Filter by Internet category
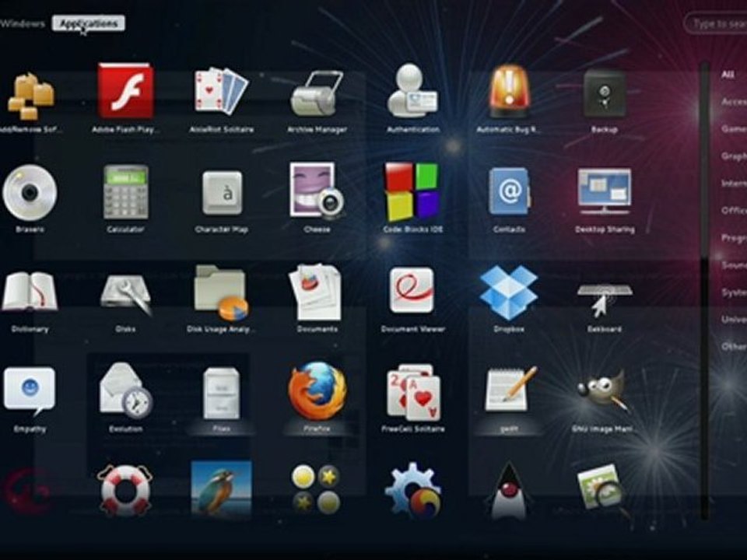747x560 pixels. click(734, 184)
